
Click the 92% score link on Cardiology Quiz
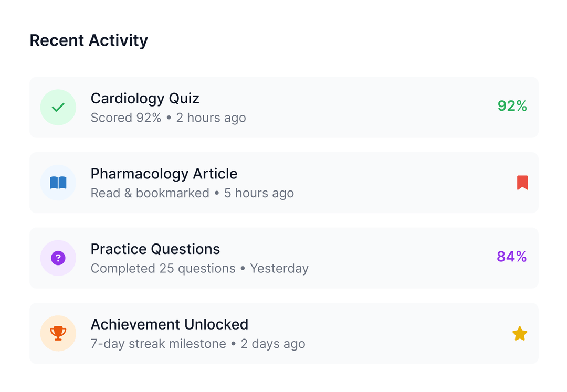512,106
